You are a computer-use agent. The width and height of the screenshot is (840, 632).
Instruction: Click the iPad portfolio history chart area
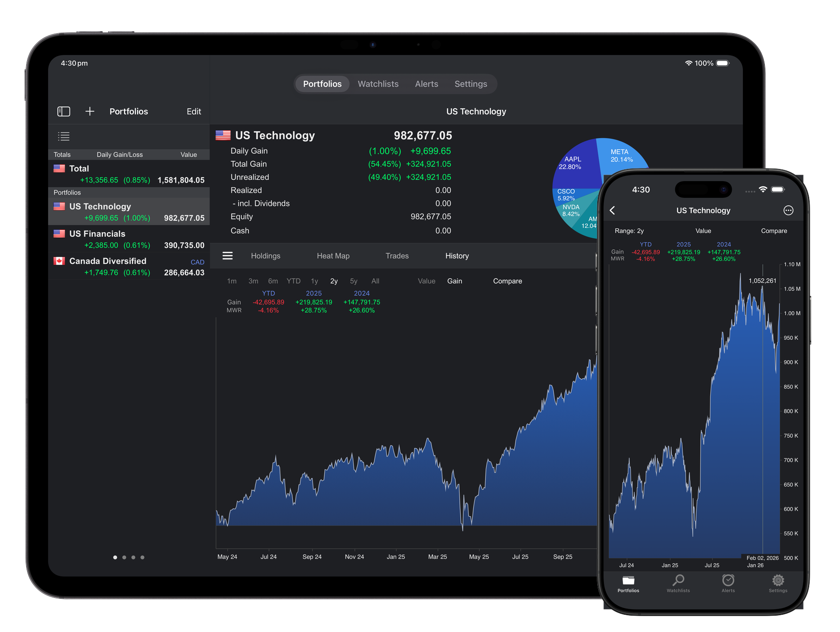[x=406, y=434]
